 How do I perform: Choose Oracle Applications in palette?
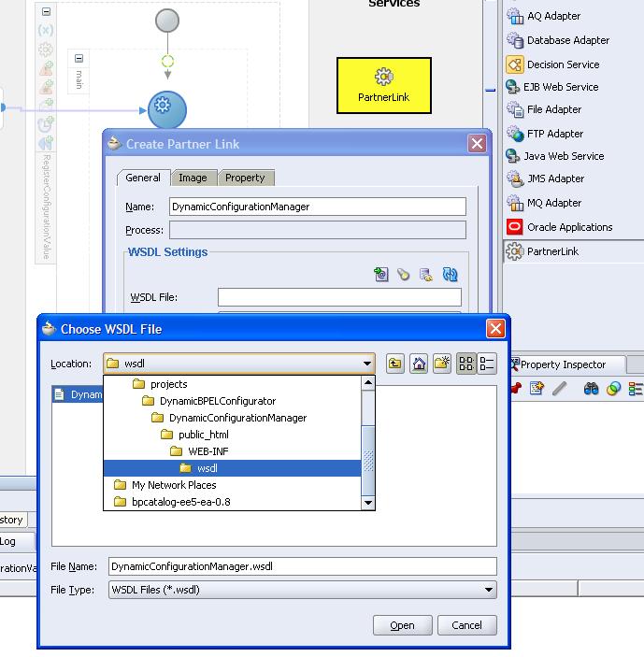click(x=569, y=227)
